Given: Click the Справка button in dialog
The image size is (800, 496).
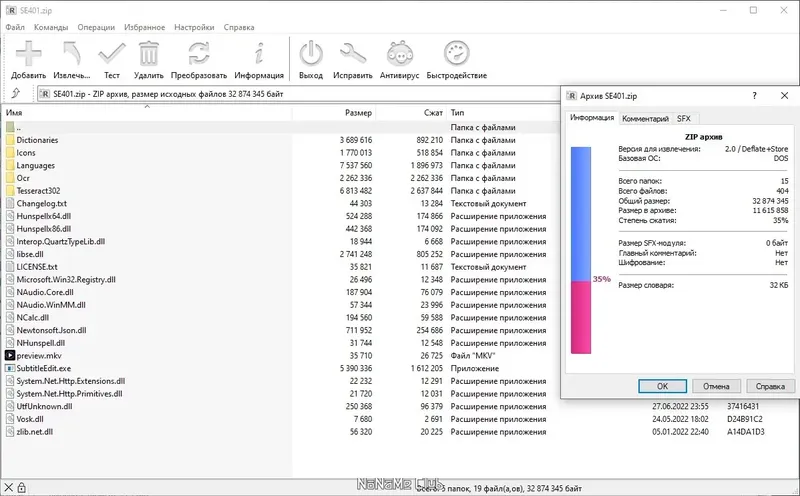Looking at the screenshot, I should pyautogui.click(x=770, y=386).
